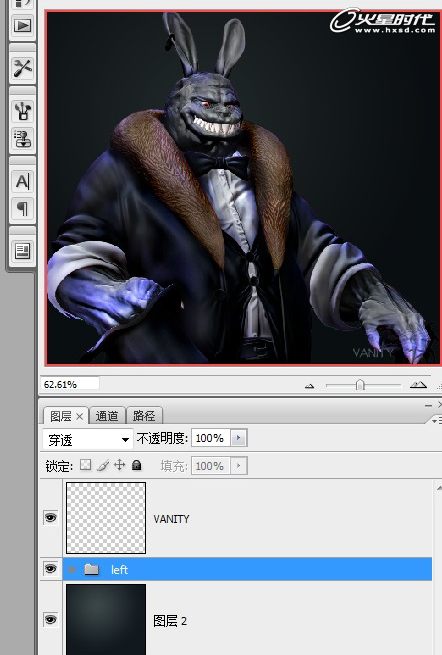This screenshot has height=655, width=442.
Task: Open the Actions panel play icon
Action: pos(22,26)
